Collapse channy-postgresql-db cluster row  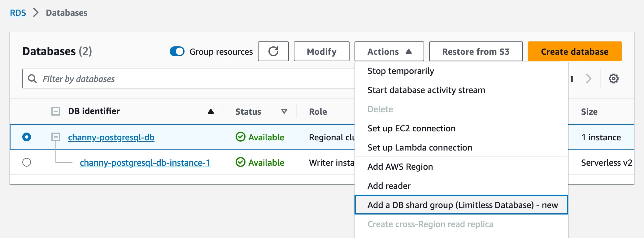click(56, 137)
